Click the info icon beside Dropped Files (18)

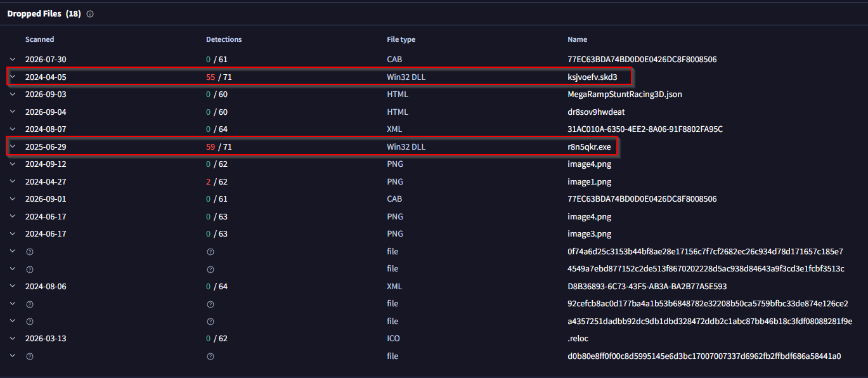pos(90,14)
